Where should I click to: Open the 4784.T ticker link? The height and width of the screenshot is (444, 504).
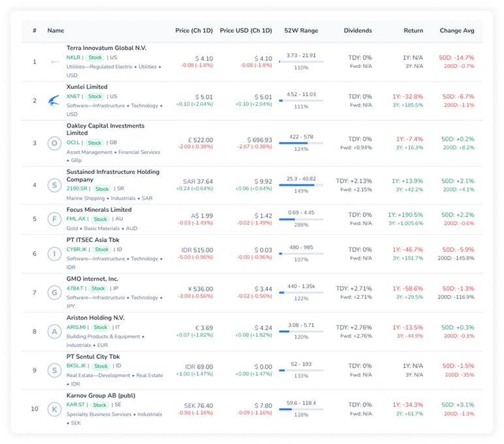click(75, 288)
